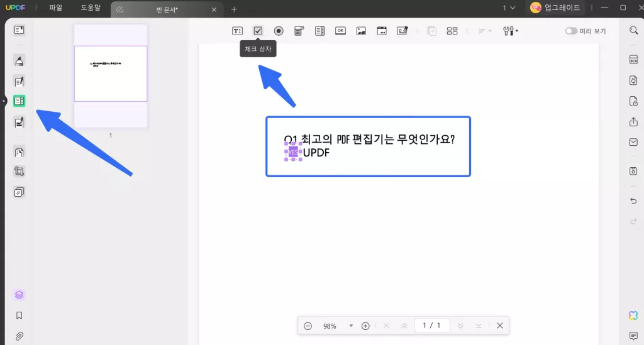
Task: Run the OCR text recognition tool
Action: point(634,60)
